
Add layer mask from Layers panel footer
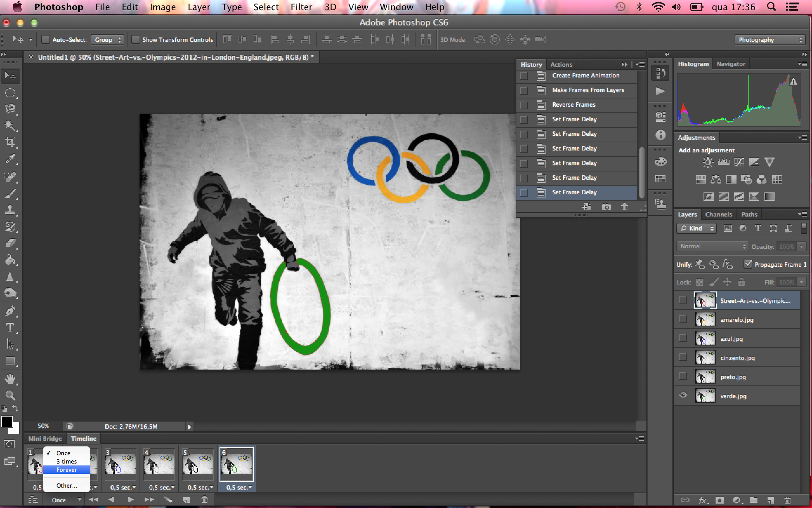tap(719, 500)
